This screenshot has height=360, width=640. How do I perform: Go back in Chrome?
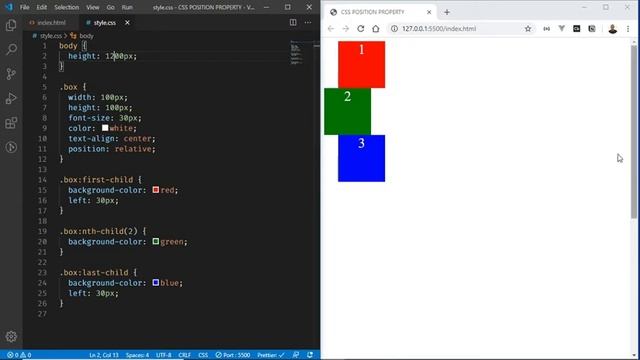[x=331, y=29]
